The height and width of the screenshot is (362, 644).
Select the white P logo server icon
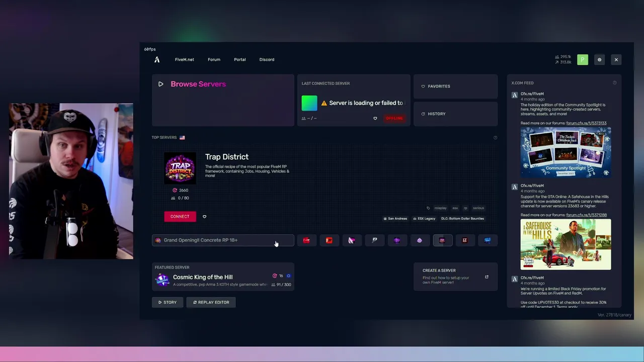tap(374, 240)
